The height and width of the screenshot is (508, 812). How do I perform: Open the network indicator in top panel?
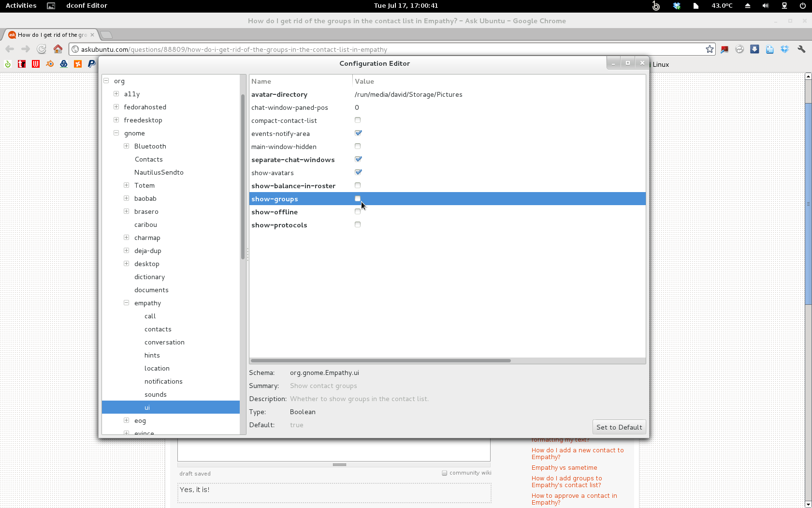click(x=784, y=6)
